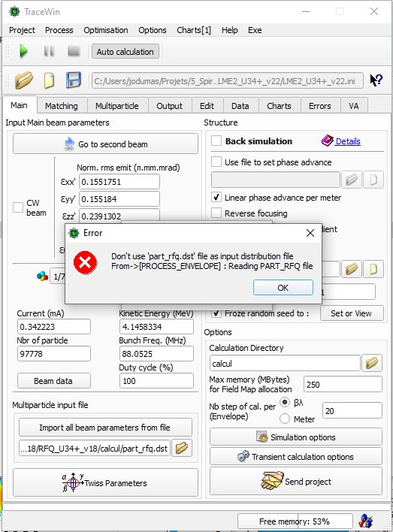Uncheck Linear phase advance per meter

tap(216, 197)
